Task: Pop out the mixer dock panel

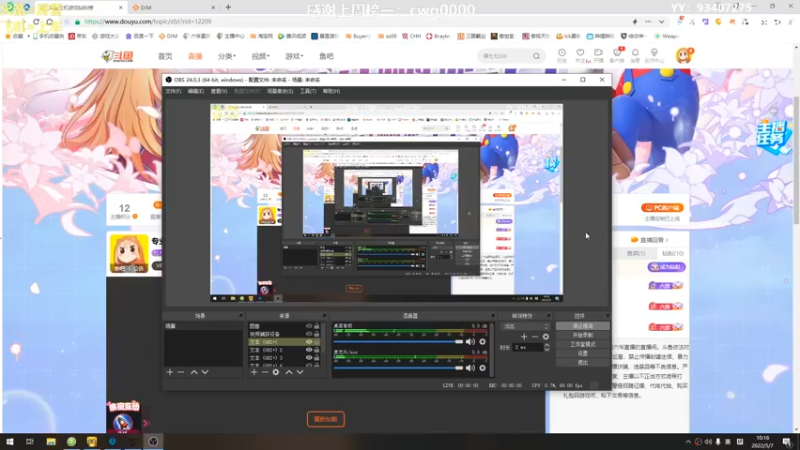Action: click(493, 316)
